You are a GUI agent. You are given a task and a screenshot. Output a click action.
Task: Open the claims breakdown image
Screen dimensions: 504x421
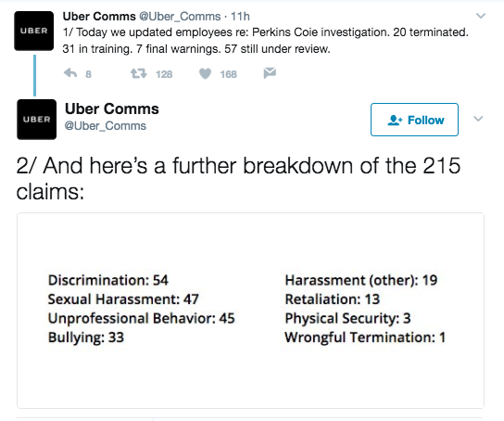click(x=251, y=311)
